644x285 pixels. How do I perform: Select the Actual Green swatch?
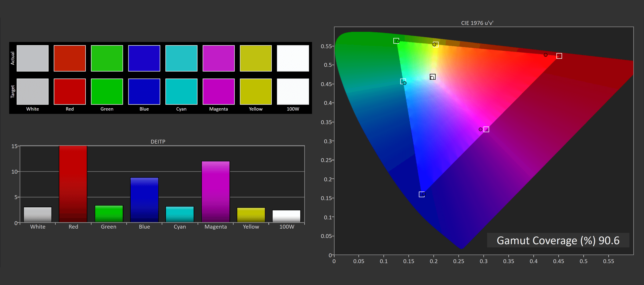[107, 58]
